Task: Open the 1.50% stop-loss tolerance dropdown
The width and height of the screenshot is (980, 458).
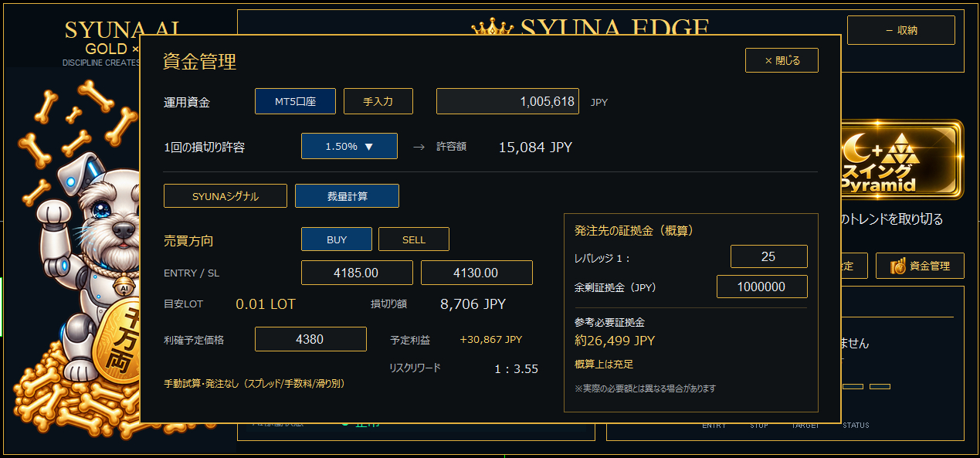Action: coord(349,146)
